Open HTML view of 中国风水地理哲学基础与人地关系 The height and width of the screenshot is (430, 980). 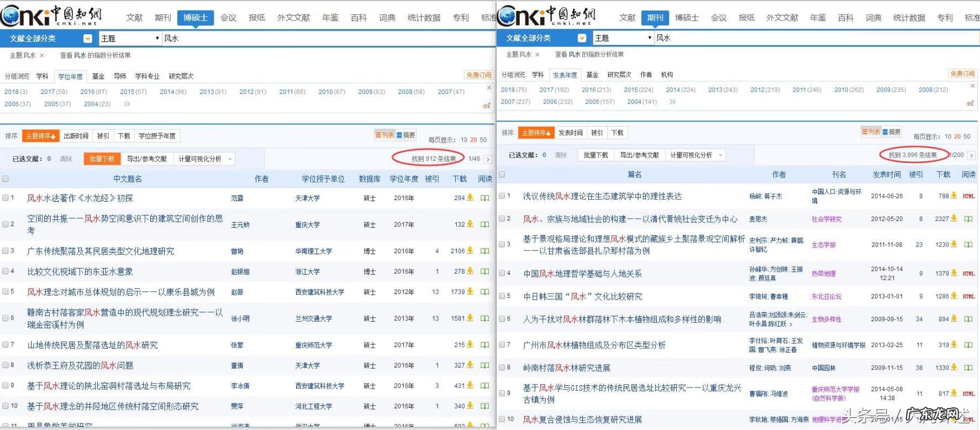[968, 274]
